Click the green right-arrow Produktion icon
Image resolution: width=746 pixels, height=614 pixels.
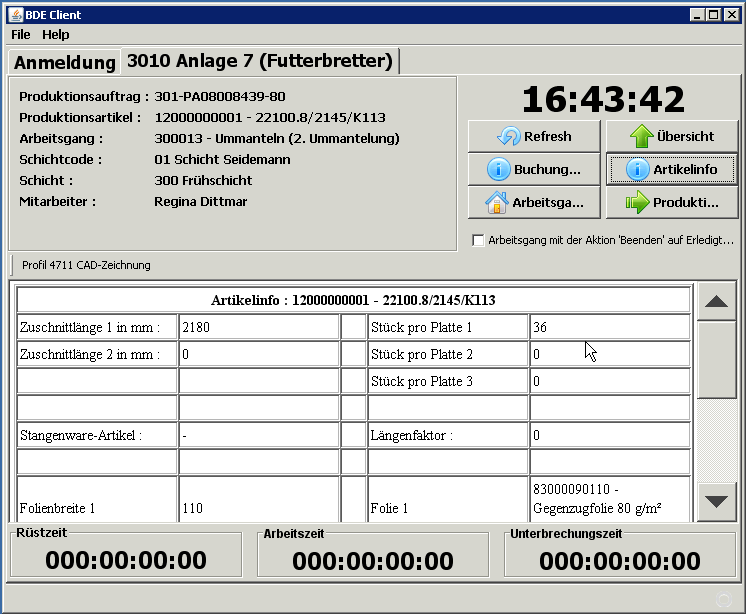tap(637, 203)
